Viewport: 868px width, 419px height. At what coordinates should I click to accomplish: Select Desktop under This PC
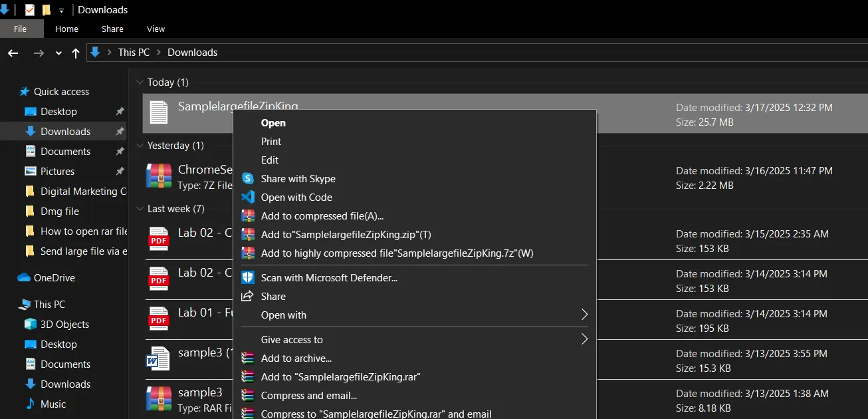59,344
